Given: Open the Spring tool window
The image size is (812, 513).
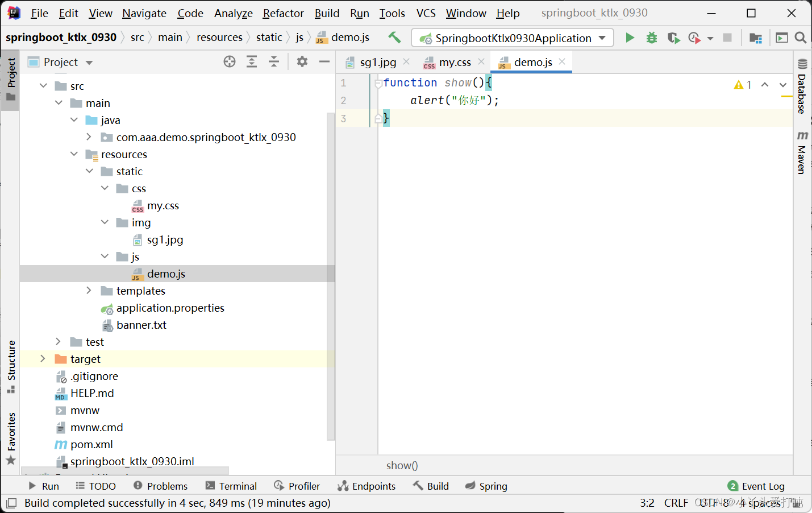Looking at the screenshot, I should click(486, 486).
